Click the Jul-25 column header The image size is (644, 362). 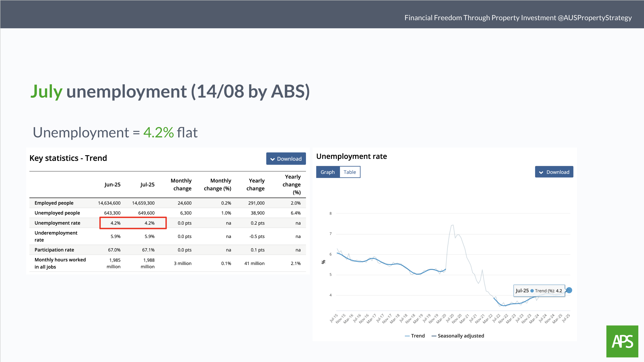(x=147, y=185)
